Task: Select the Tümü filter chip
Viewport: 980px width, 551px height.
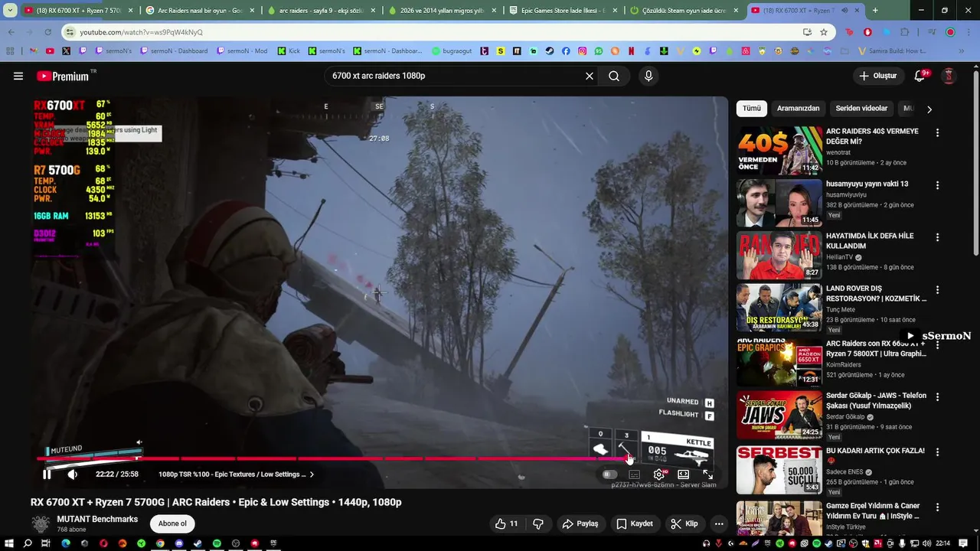Action: pyautogui.click(x=752, y=109)
